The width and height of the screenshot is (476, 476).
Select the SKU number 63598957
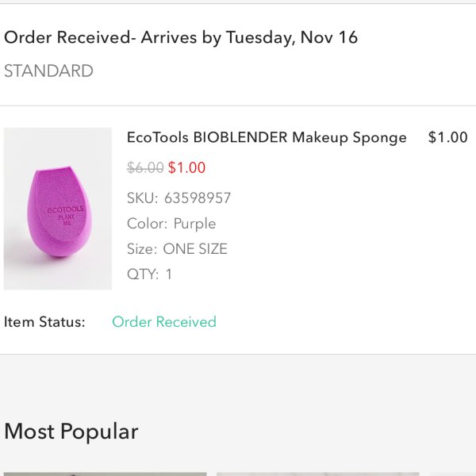[x=198, y=198]
